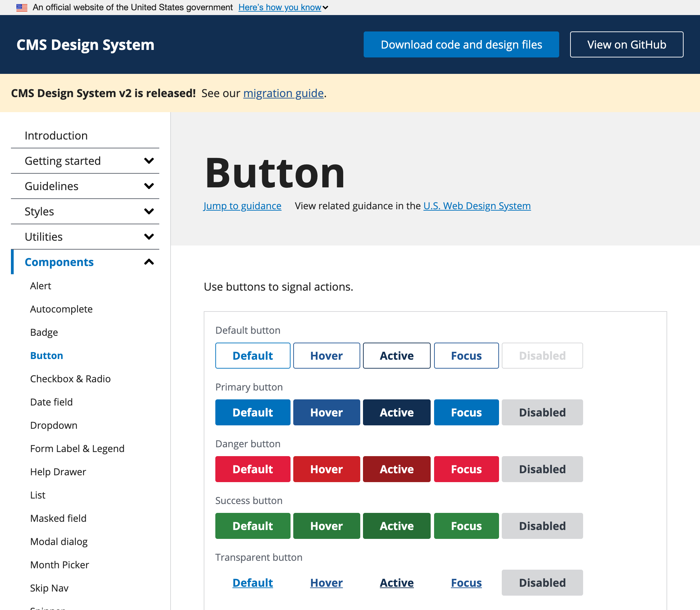Screen dimensions: 700x610
Task: Open Date field component page
Action: pyautogui.click(x=52, y=402)
